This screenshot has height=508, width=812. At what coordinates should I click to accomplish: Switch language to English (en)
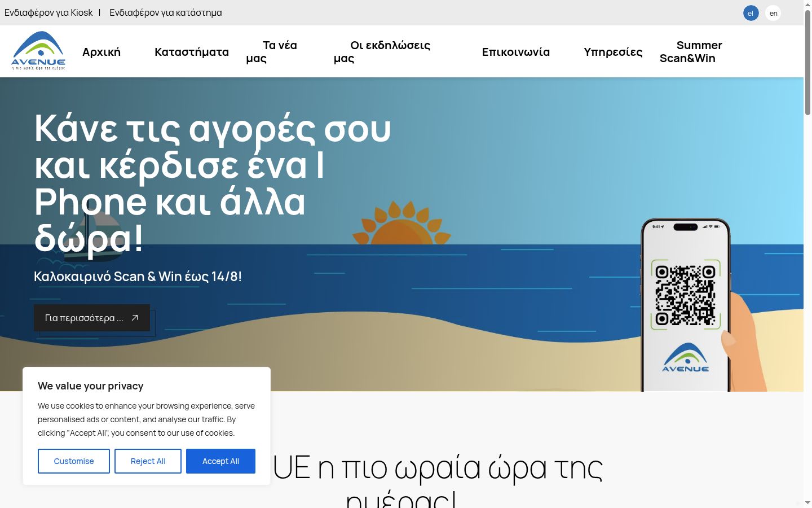coord(773,13)
